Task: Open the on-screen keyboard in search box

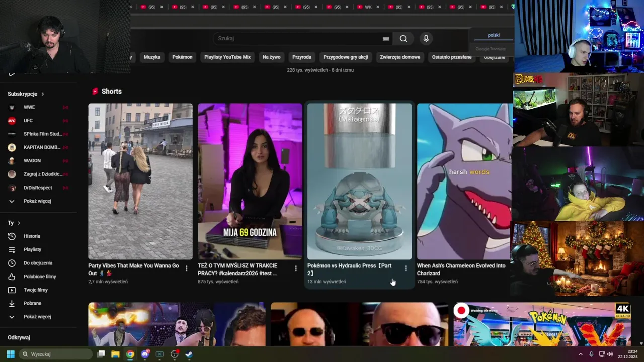Action: [x=386, y=39]
